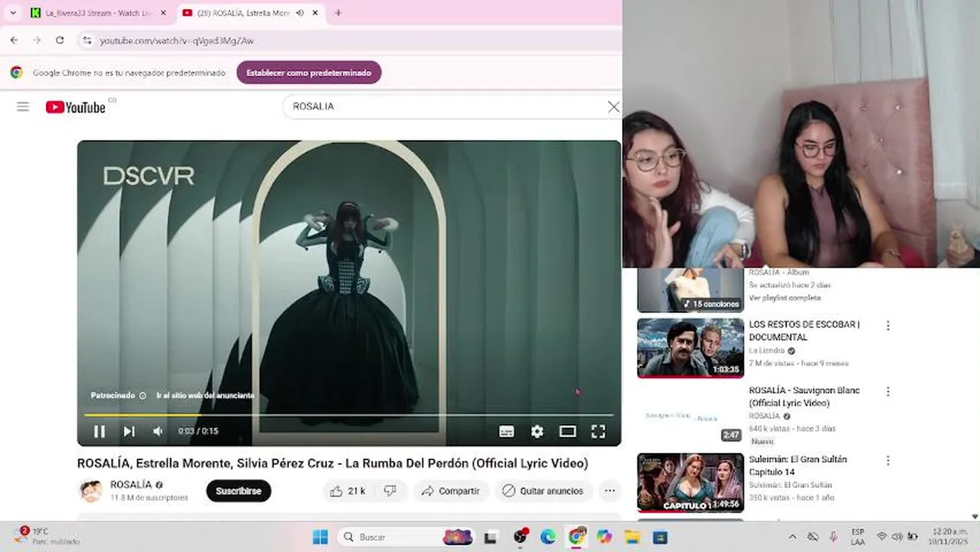The image size is (980, 552).
Task: Click the microphone icon in system tray
Action: point(834,537)
